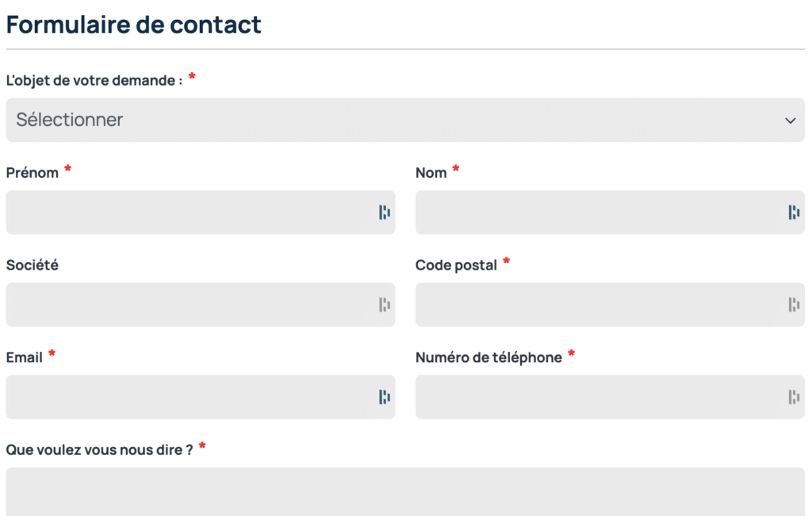
Task: Click the "L'objet de votre demande" label
Action: [x=94, y=80]
